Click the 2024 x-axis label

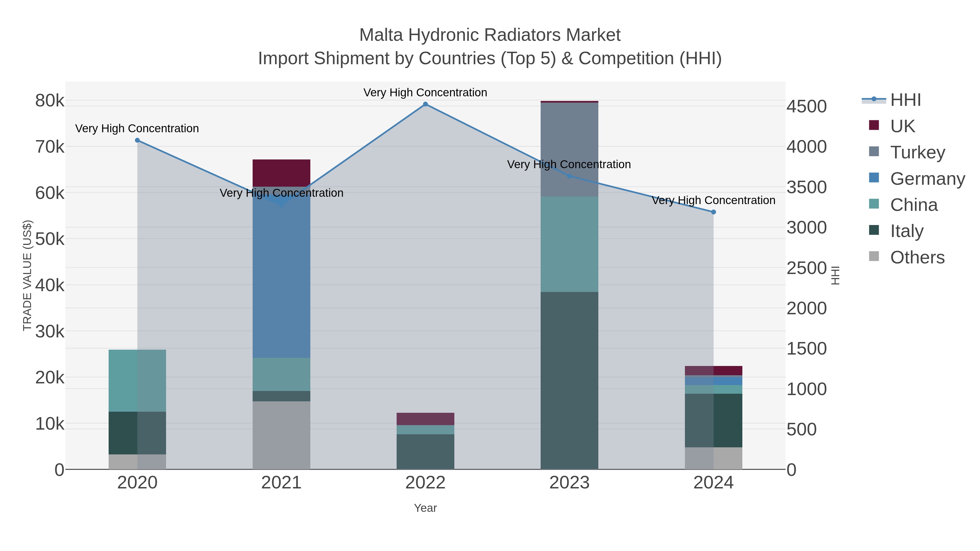(x=713, y=482)
